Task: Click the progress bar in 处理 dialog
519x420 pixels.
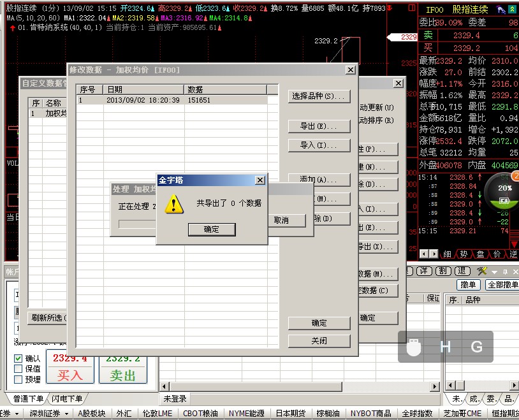Action: pos(137,224)
